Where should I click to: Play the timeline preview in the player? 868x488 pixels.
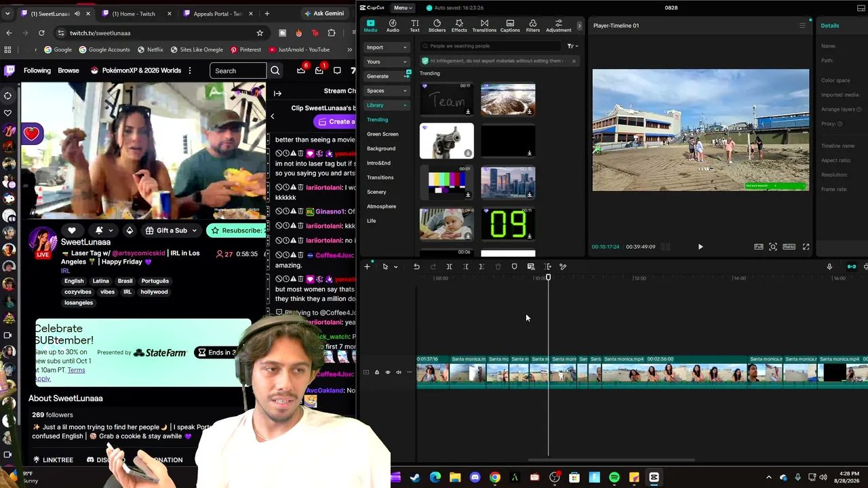point(701,247)
